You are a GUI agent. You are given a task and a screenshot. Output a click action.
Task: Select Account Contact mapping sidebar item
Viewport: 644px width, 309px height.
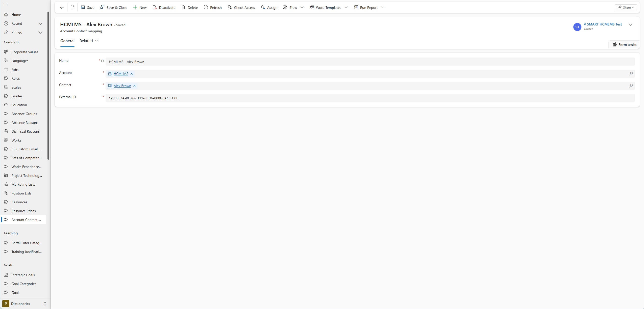point(23,220)
